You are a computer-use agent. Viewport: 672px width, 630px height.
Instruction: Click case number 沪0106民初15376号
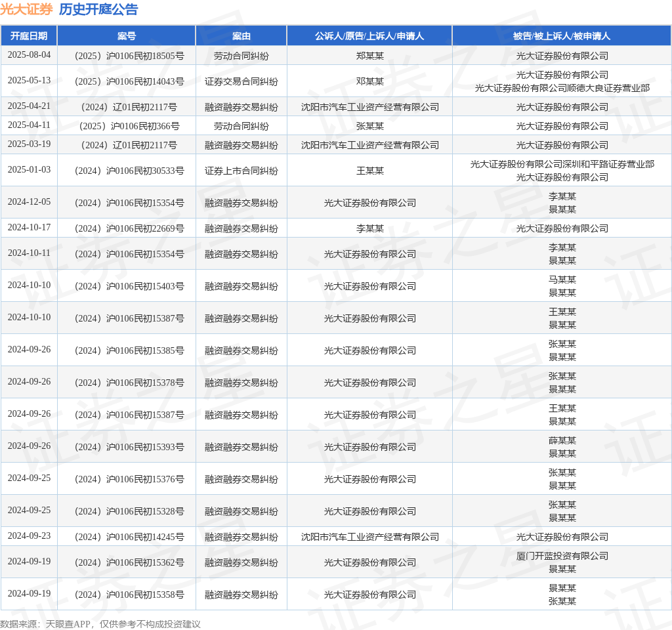click(129, 479)
